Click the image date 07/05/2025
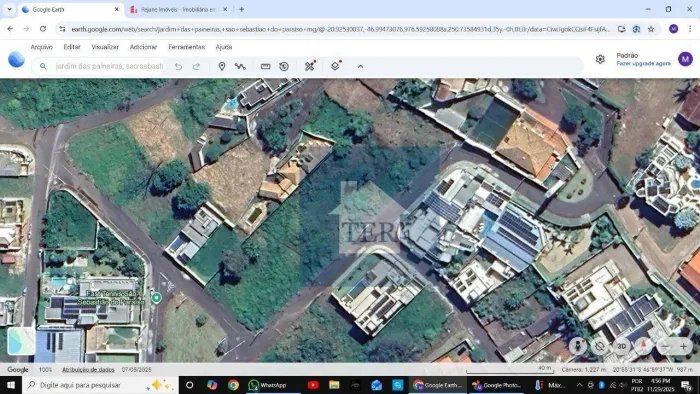This screenshot has width=700, height=394. click(x=136, y=369)
